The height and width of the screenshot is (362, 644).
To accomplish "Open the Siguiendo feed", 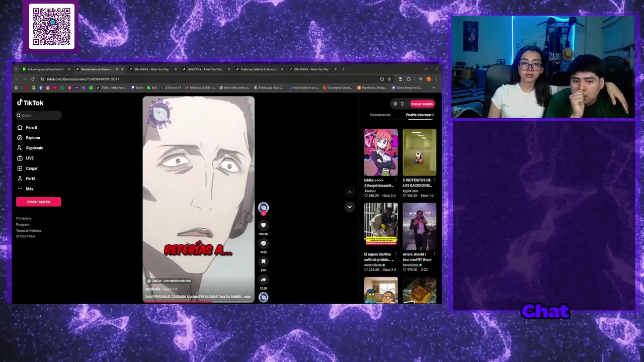I will (x=30, y=148).
